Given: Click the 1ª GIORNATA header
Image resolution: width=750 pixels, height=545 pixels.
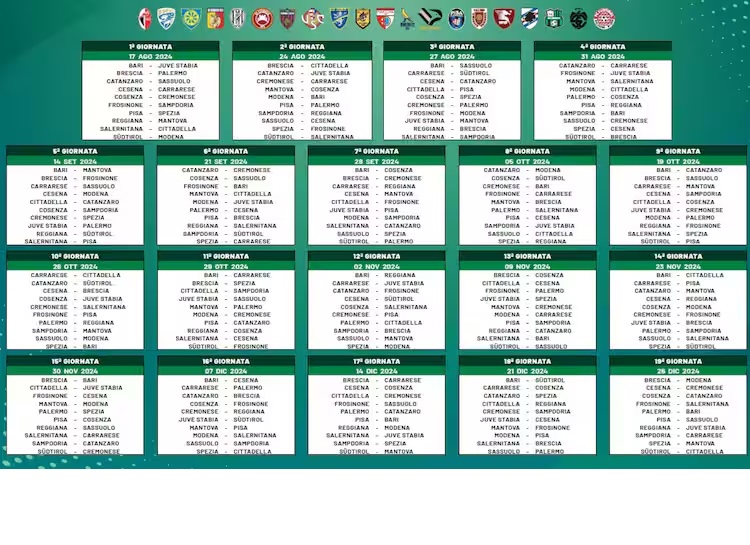Looking at the screenshot, I should tap(150, 46).
